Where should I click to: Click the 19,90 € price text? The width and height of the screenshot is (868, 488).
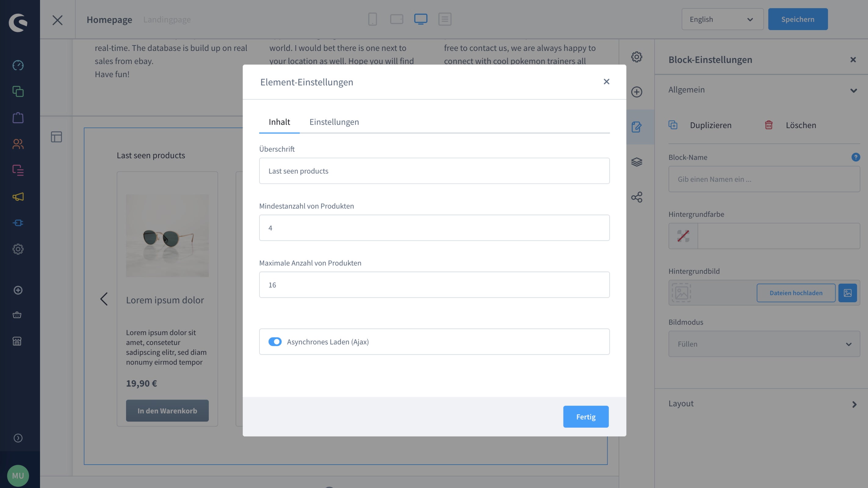point(142,383)
